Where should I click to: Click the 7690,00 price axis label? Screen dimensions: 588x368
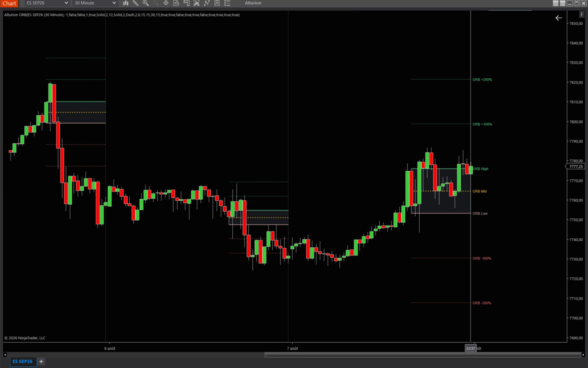[x=576, y=338]
